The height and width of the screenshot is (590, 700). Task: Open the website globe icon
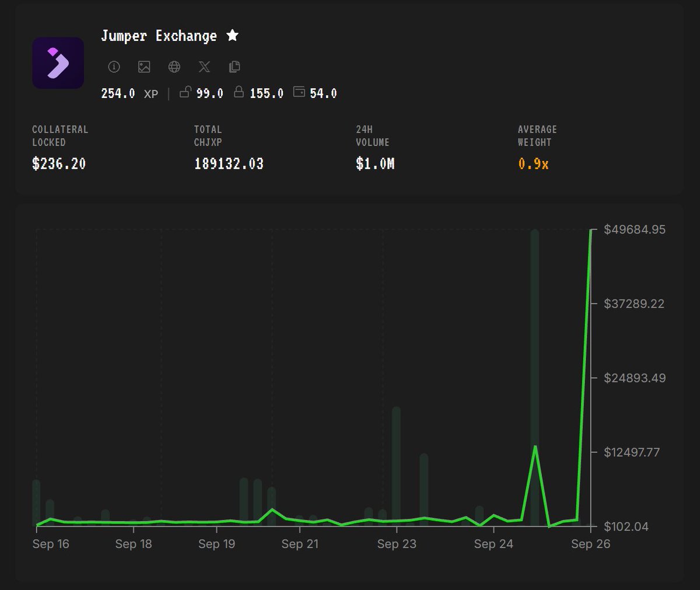pos(174,67)
